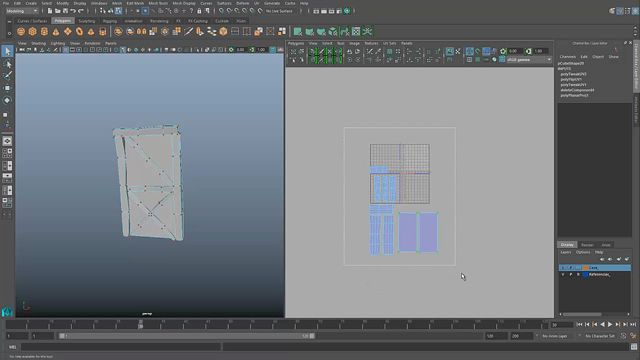Pick the Paint Selection brush tool

(7, 76)
